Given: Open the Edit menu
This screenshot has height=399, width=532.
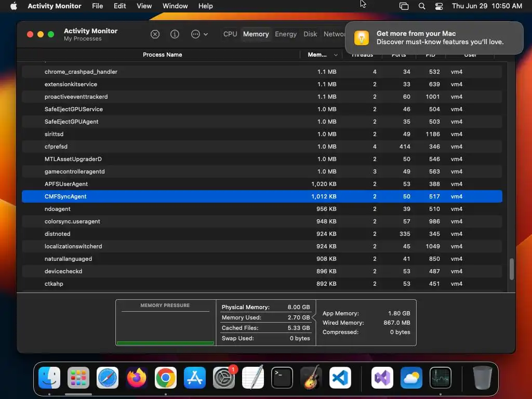Looking at the screenshot, I should point(120,6).
